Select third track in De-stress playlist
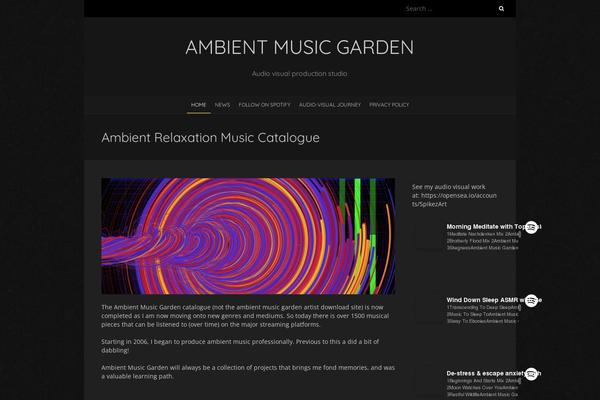600x400 pixels. coord(483,394)
